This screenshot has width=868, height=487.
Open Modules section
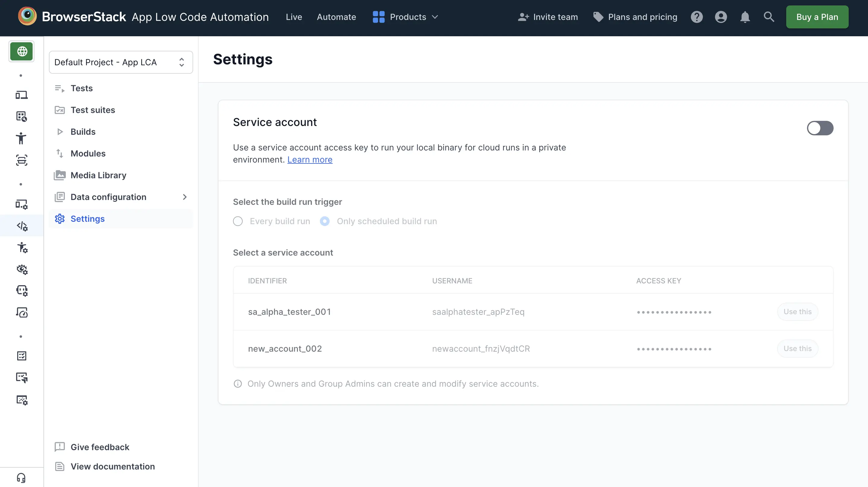click(x=121, y=153)
